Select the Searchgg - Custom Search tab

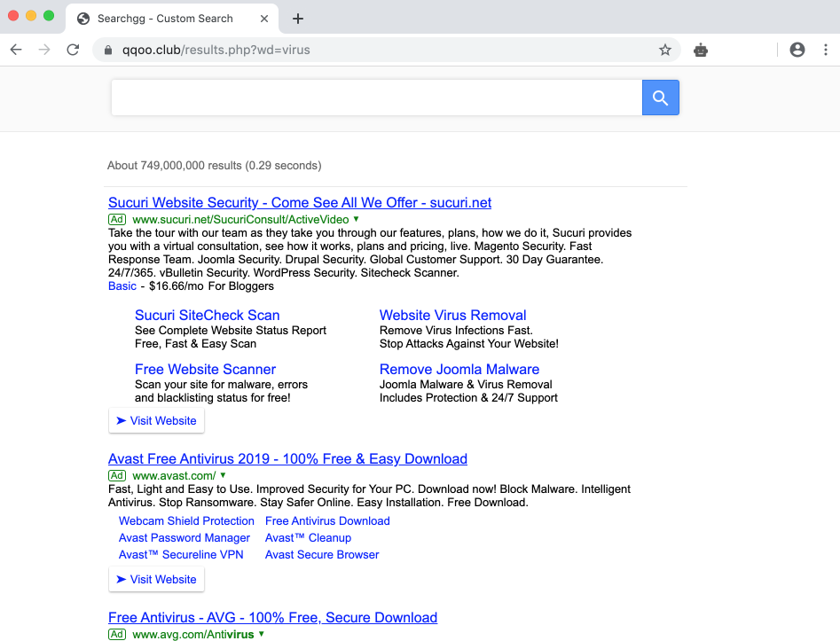click(x=164, y=19)
